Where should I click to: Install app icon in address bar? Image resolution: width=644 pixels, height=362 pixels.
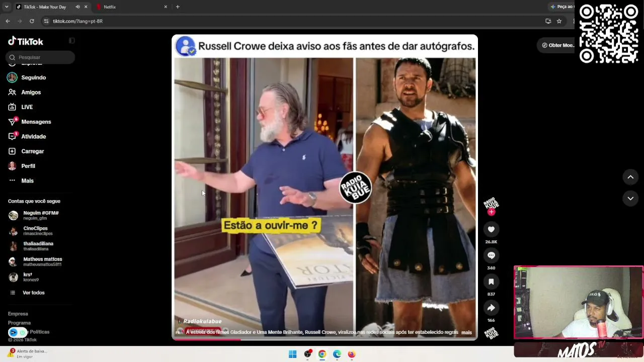click(x=548, y=21)
